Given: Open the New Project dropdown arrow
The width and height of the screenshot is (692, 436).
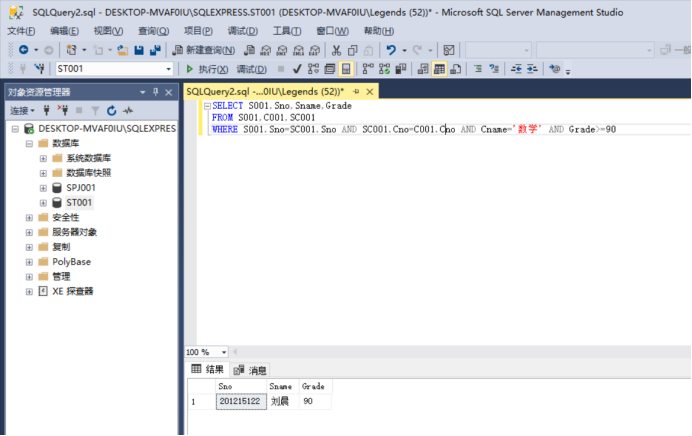Looking at the screenshot, I should [x=84, y=50].
